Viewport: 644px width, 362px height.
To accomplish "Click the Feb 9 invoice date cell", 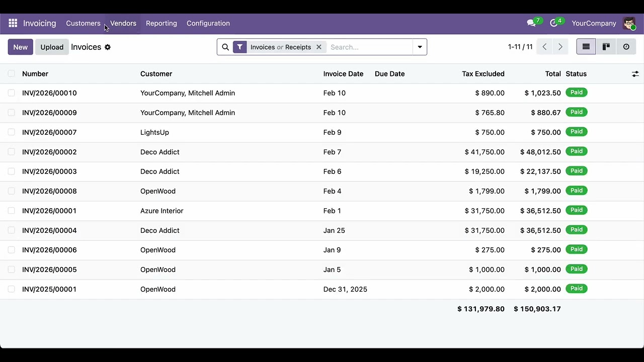I will (332, 132).
